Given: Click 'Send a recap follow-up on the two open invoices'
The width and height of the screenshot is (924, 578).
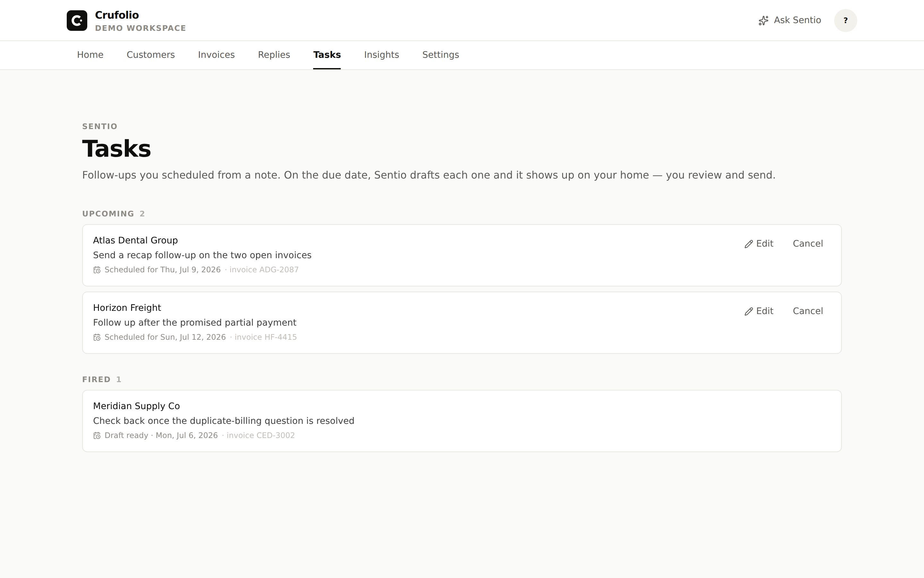Looking at the screenshot, I should click(x=202, y=255).
